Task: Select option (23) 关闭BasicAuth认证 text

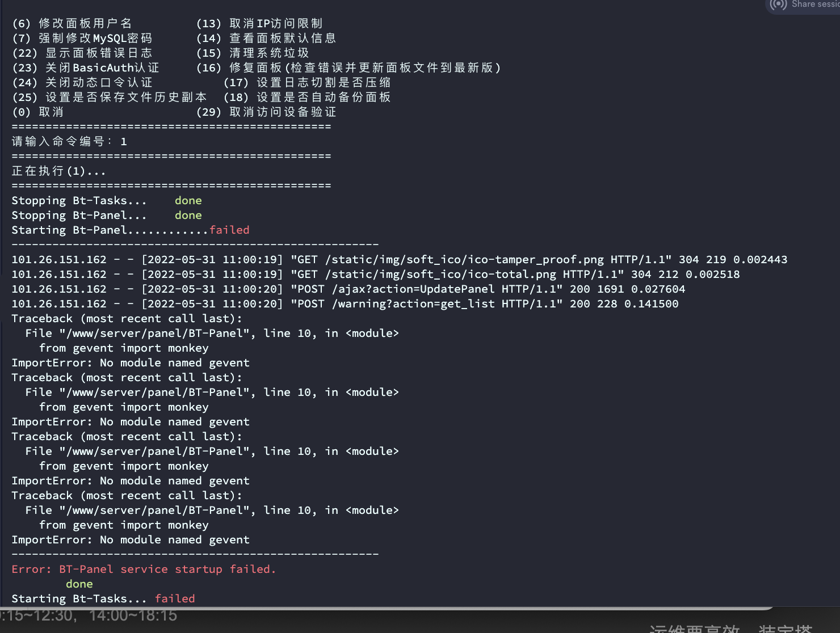Action: 86,67
